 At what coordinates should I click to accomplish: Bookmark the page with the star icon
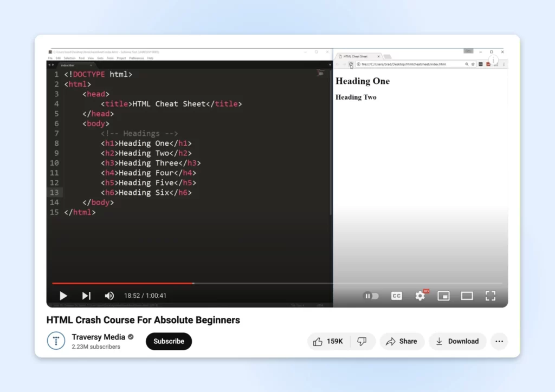click(x=473, y=64)
